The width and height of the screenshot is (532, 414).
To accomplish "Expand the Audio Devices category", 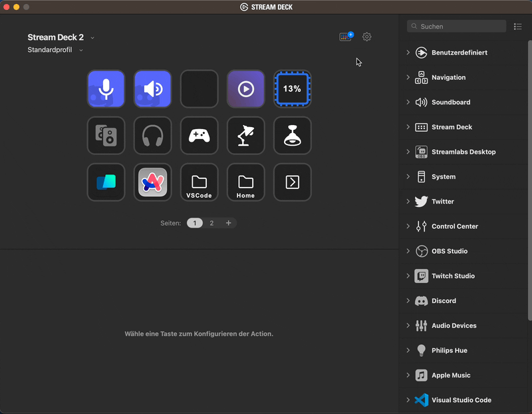I will [x=408, y=325].
